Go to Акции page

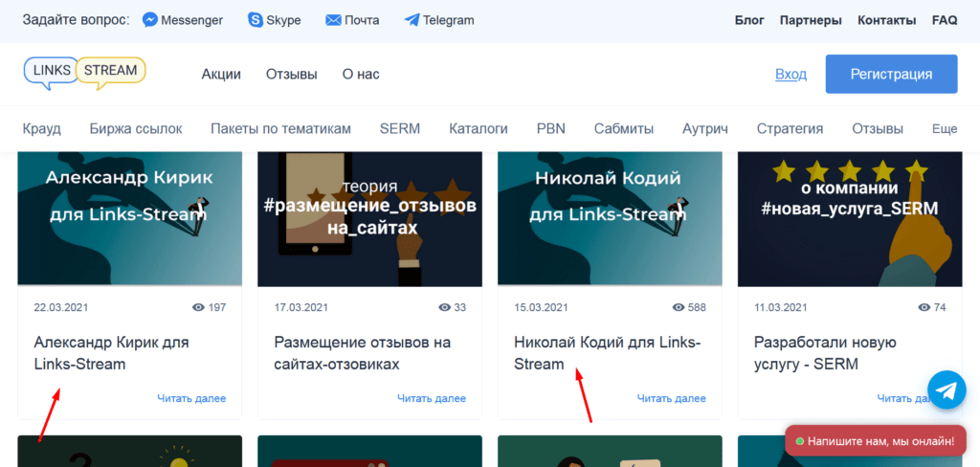tap(221, 75)
